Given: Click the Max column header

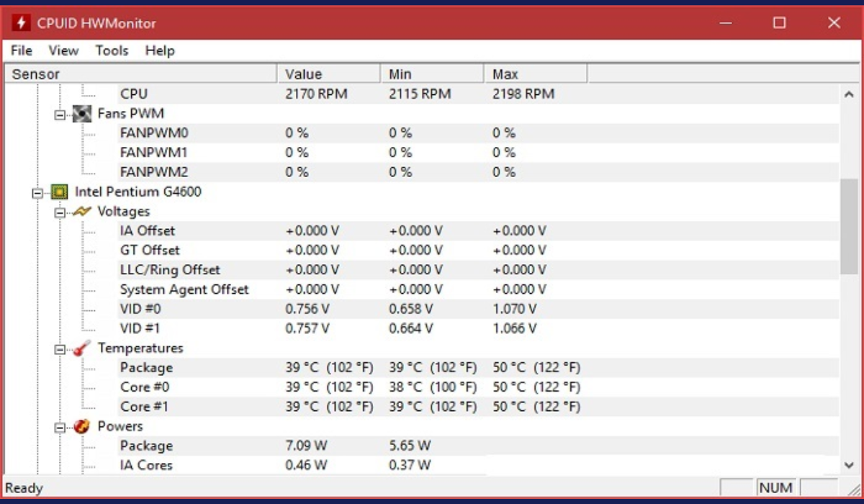Looking at the screenshot, I should coord(536,74).
